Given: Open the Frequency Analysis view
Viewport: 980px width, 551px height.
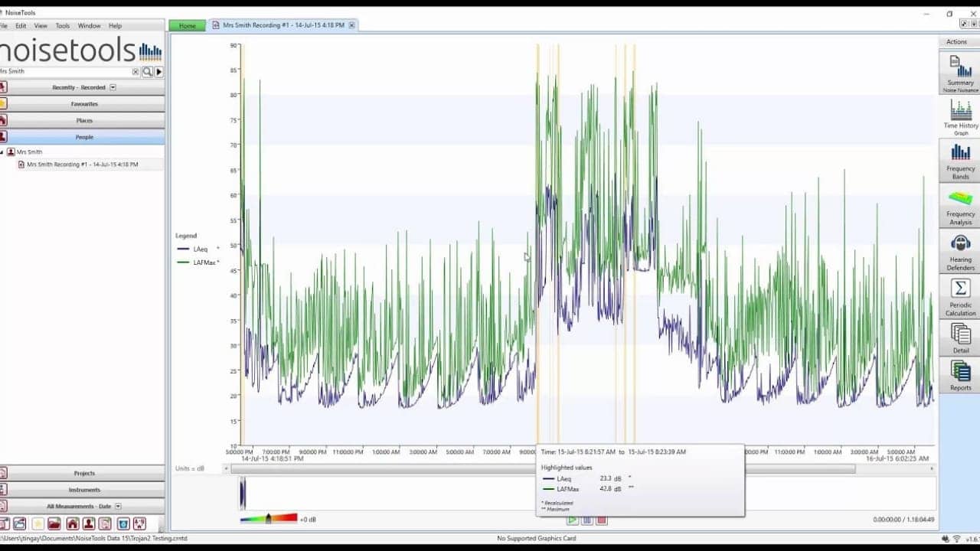Looking at the screenshot, I should coord(960,206).
